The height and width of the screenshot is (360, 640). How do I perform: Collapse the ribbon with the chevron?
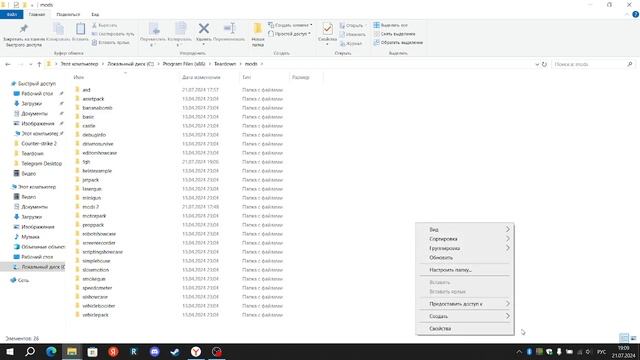[x=627, y=14]
